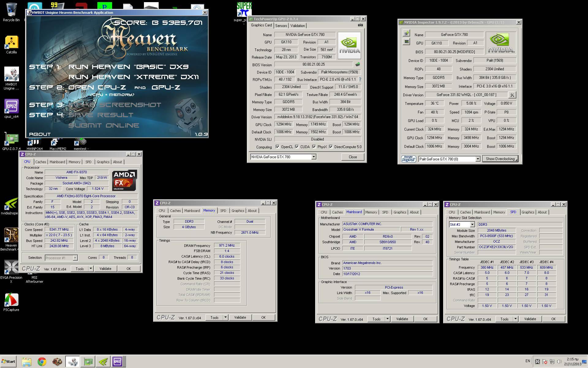This screenshot has height=368, width=588.
Task: Click OK in the CPU-Z Memory window
Action: point(263,317)
